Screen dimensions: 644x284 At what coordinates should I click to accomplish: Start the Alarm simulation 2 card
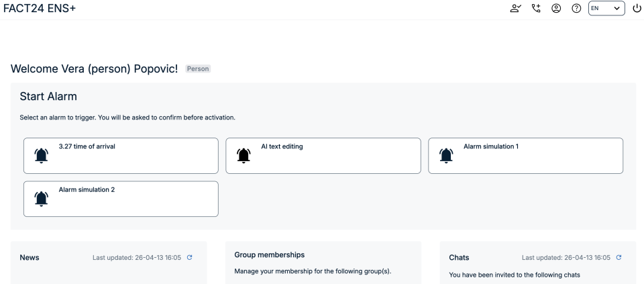coord(121,199)
